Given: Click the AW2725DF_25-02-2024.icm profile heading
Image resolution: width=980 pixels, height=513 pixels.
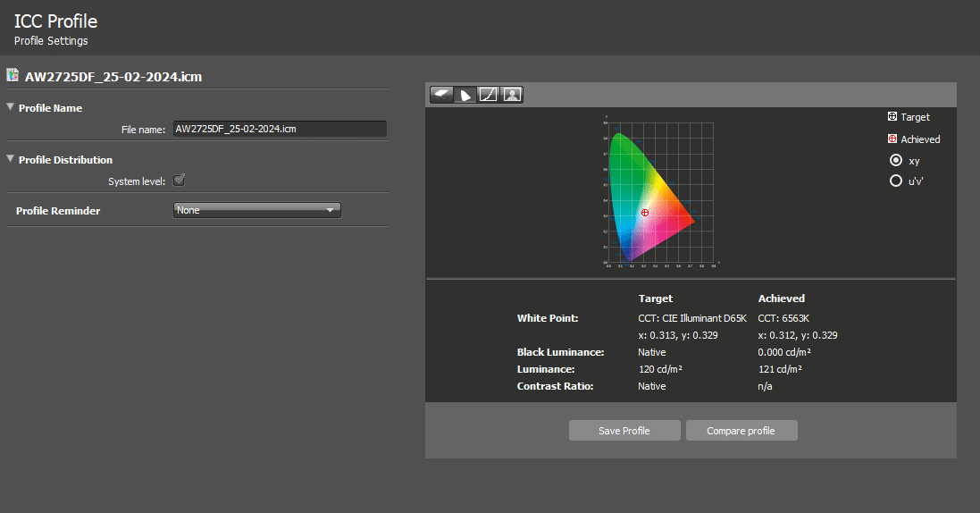Looking at the screenshot, I should pos(113,77).
